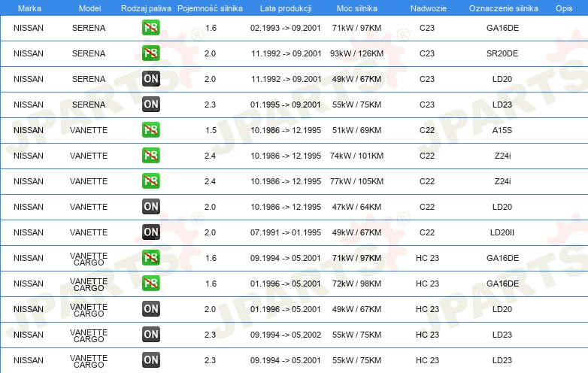588x373 pixels.
Task: Select the engine code A15S
Action: (502, 130)
